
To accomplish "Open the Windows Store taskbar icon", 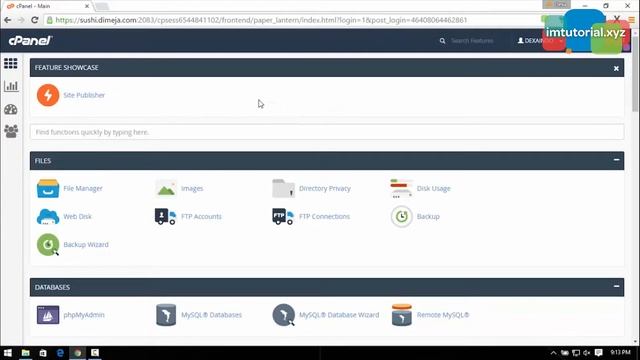I will [x=43, y=353].
